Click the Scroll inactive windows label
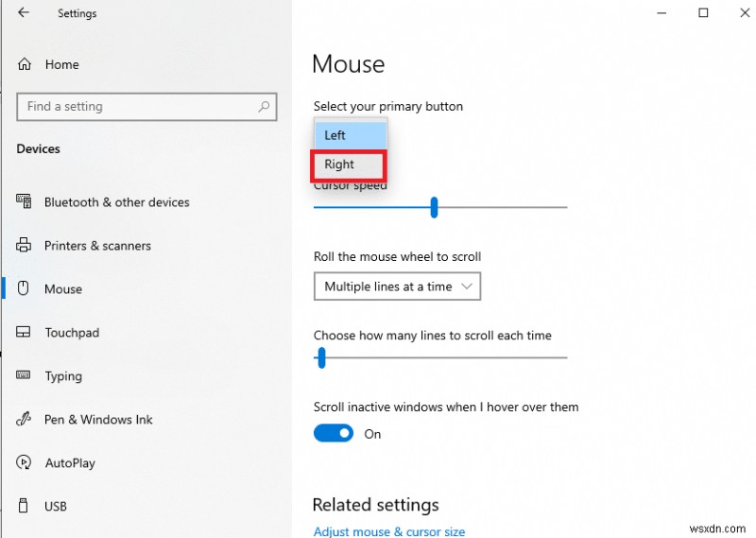This screenshot has width=756, height=538. 446,407
